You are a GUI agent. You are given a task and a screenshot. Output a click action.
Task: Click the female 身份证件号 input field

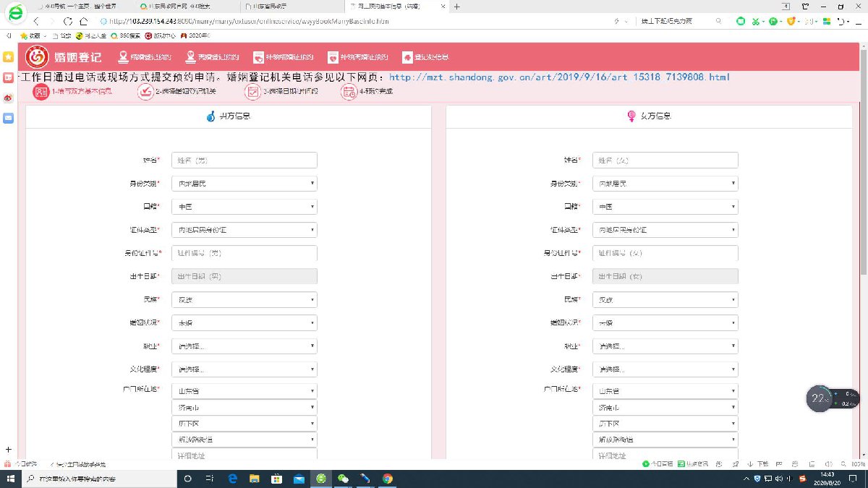click(x=665, y=253)
